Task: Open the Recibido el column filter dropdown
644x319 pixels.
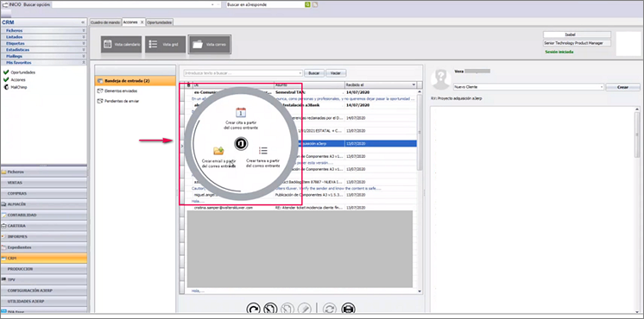Action: pos(413,84)
